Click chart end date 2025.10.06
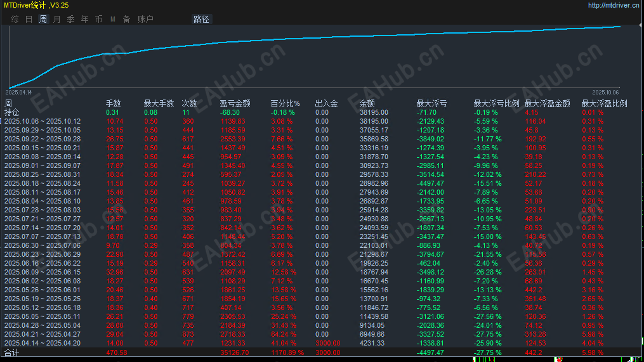 click(x=605, y=93)
